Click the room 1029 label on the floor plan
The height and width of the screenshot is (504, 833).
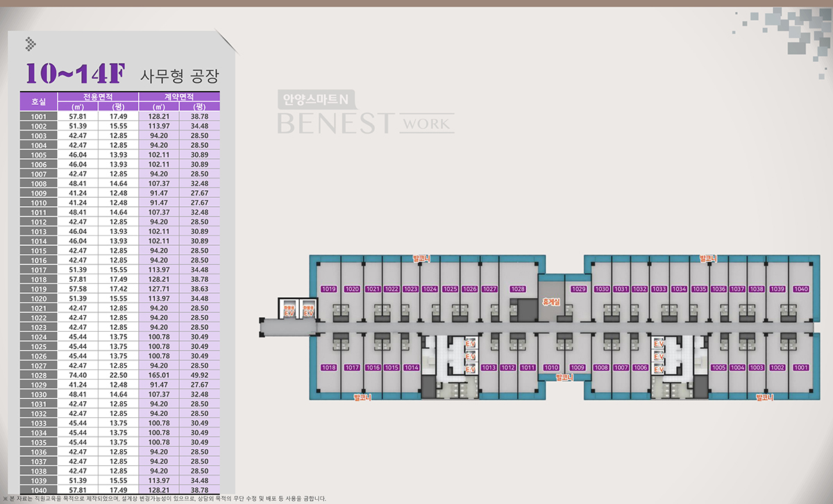(x=578, y=289)
